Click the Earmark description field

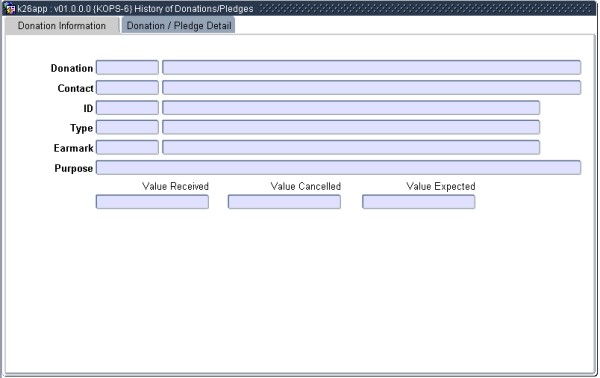(351, 147)
